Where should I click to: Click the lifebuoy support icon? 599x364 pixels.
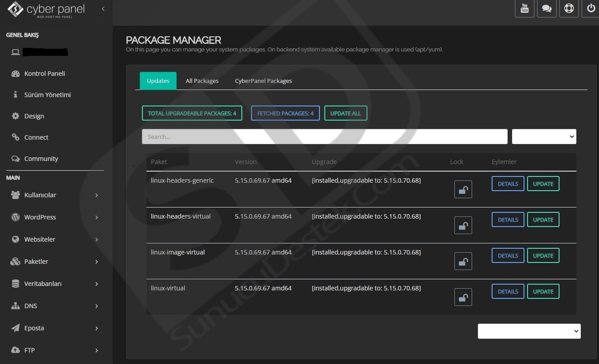[569, 8]
